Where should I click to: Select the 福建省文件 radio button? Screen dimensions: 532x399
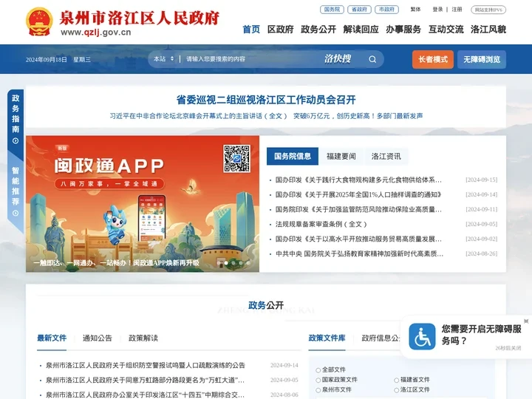click(x=396, y=380)
